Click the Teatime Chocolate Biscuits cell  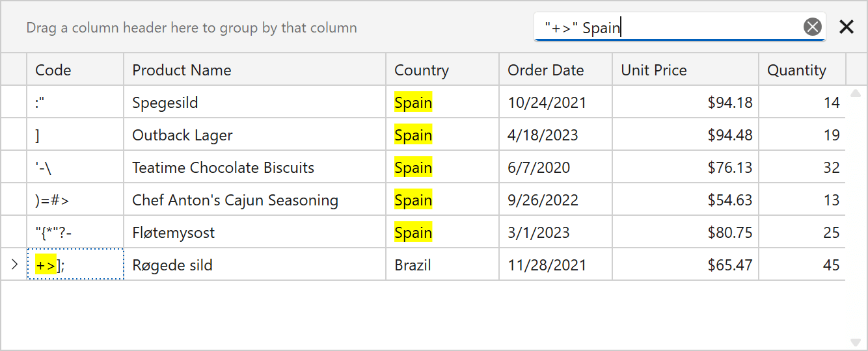[x=254, y=168]
